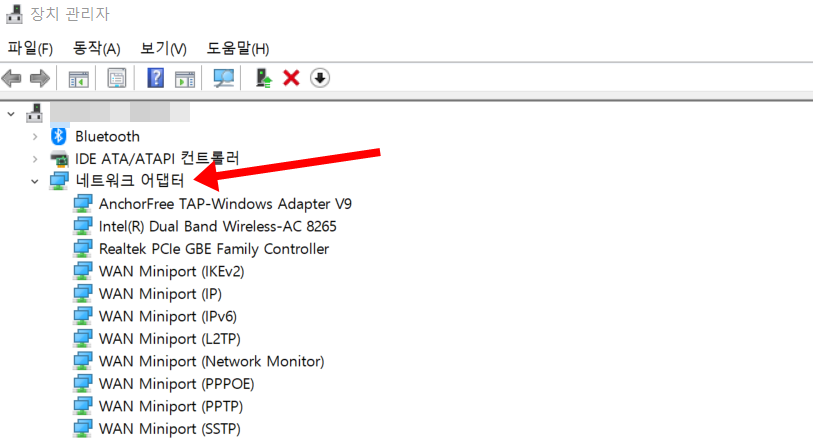The height and width of the screenshot is (443, 813).
Task: Click the blurred computer name label
Action: [x=120, y=112]
